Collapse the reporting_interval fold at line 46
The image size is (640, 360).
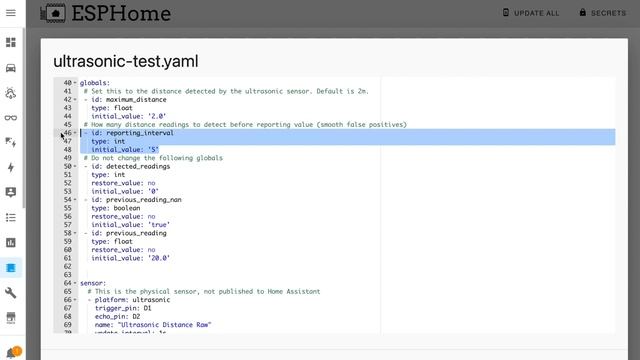pyautogui.click(x=75, y=133)
